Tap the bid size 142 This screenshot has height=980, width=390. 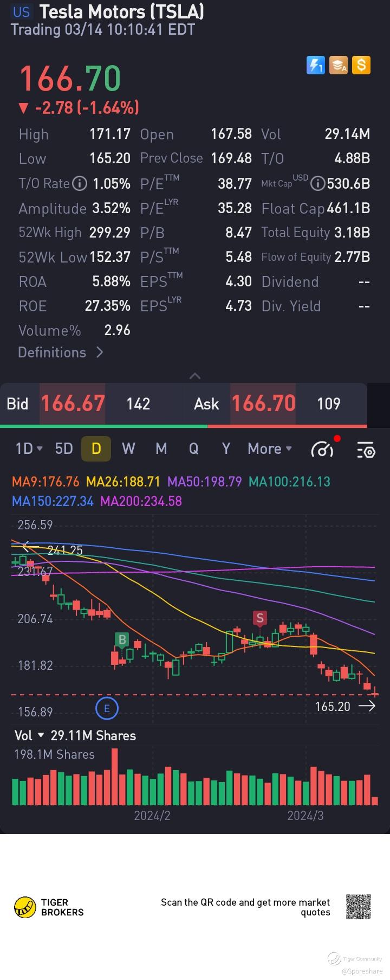[138, 403]
